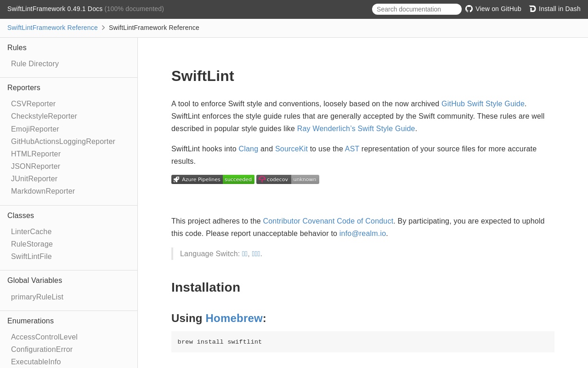Open the Homebrew link in heading
Viewport: 588px width, 368px height.
pyautogui.click(x=234, y=318)
